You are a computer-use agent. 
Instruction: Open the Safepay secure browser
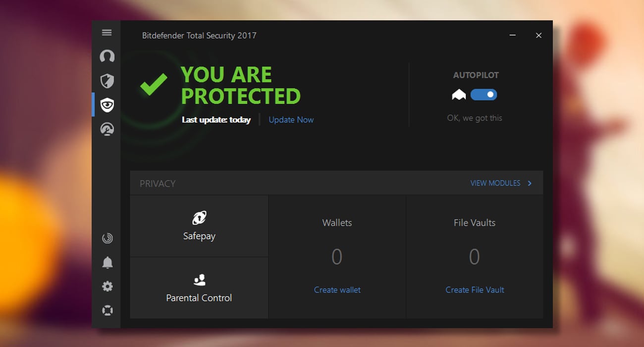tap(199, 226)
